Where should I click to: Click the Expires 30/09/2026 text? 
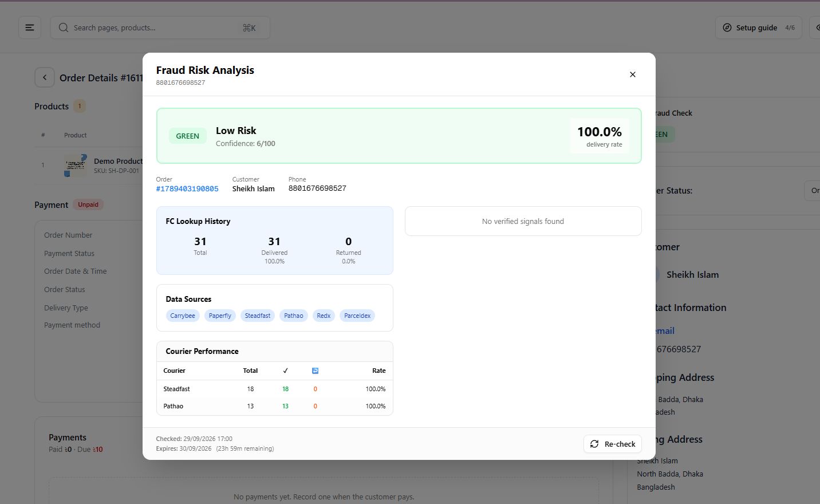coord(184,448)
